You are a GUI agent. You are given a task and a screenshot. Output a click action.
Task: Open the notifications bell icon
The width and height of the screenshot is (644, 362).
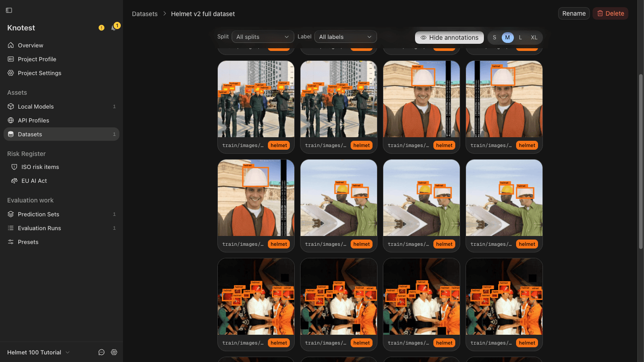point(114,28)
